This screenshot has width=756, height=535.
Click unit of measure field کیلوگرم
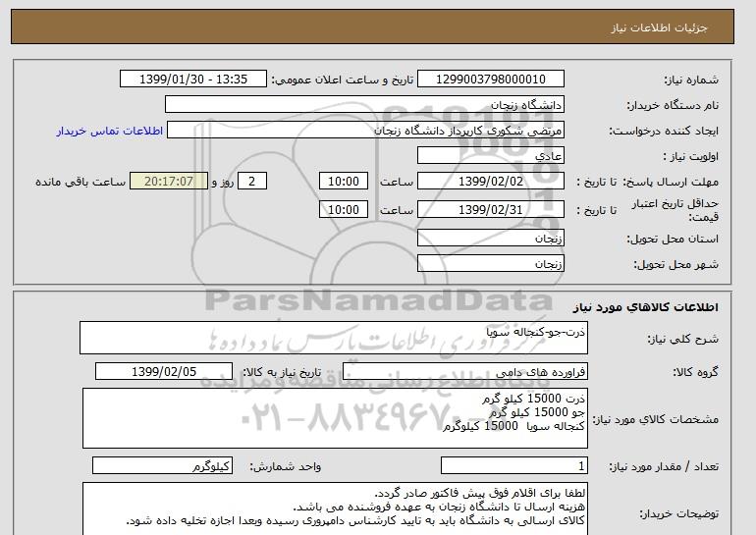pos(162,466)
